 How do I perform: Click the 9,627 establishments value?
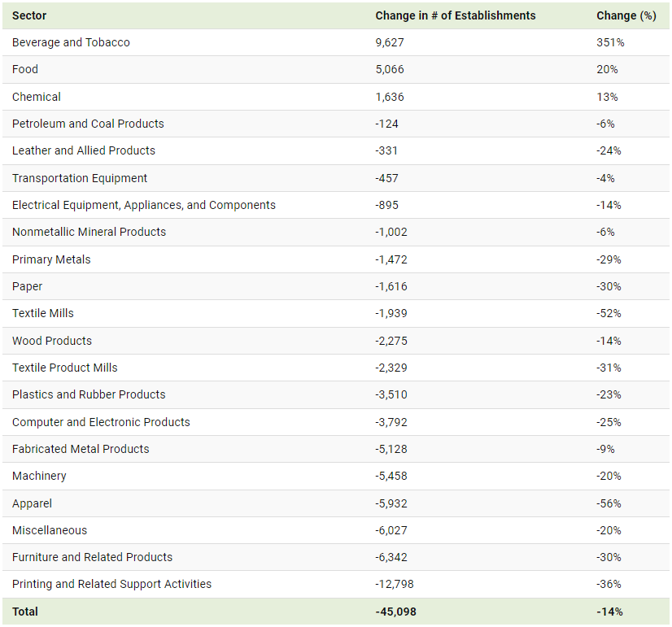click(x=390, y=42)
